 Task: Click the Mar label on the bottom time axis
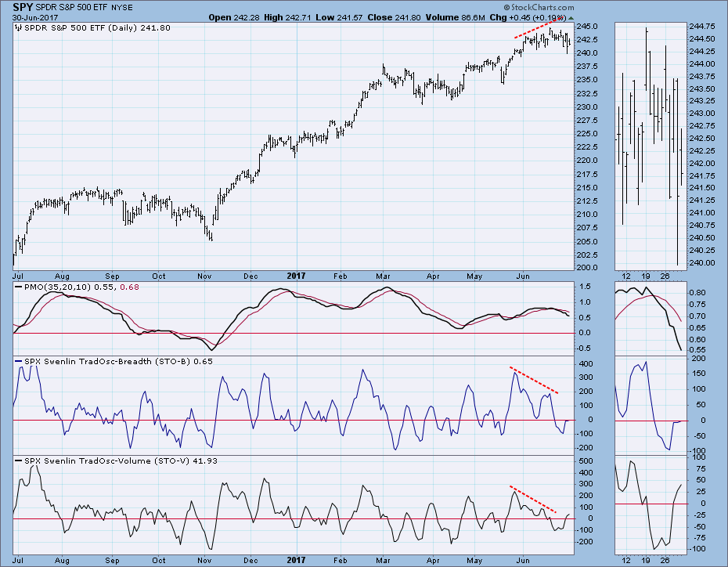click(x=383, y=561)
